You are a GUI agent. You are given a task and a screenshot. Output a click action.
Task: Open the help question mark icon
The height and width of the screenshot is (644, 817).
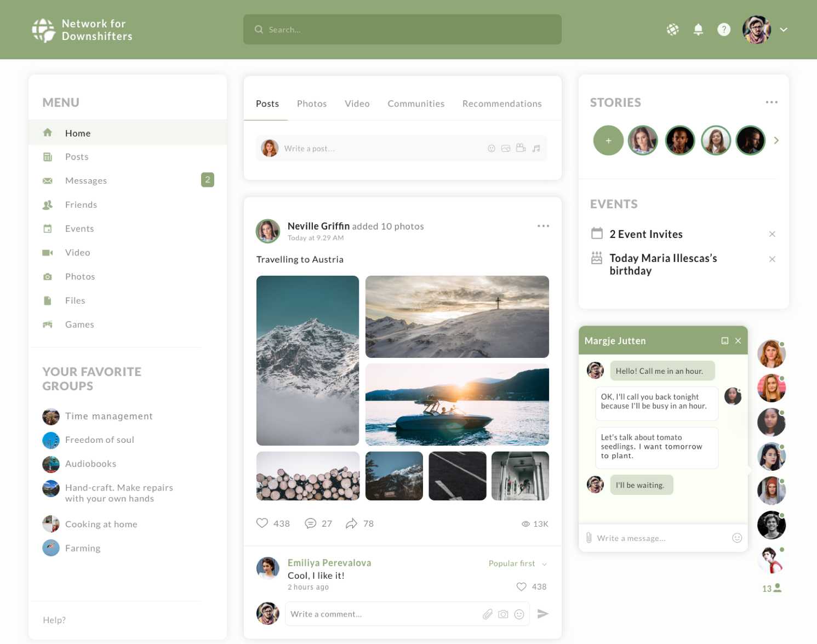click(723, 30)
